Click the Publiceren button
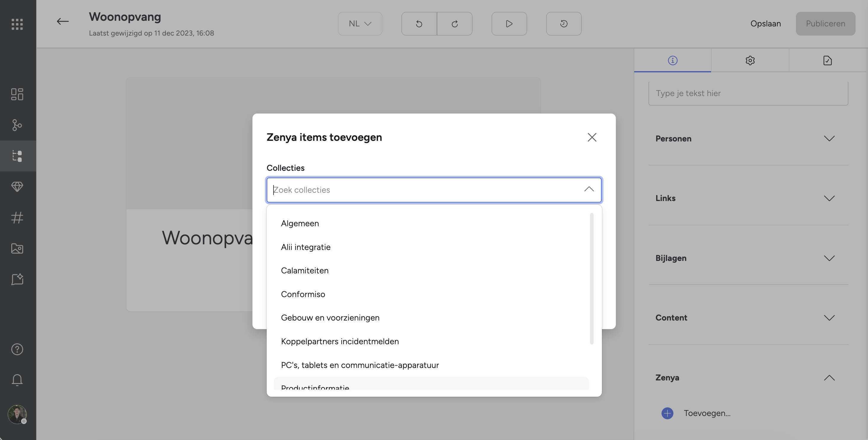Screen dimensions: 868x440 (x=826, y=24)
